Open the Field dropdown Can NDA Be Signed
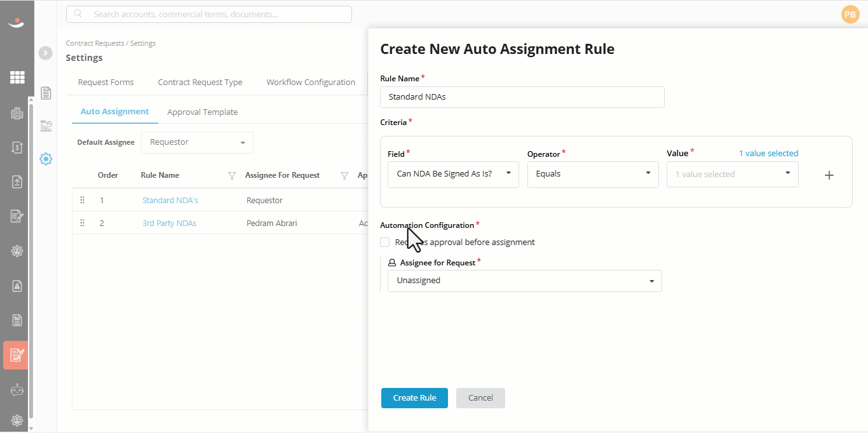868x433 pixels. pos(453,174)
